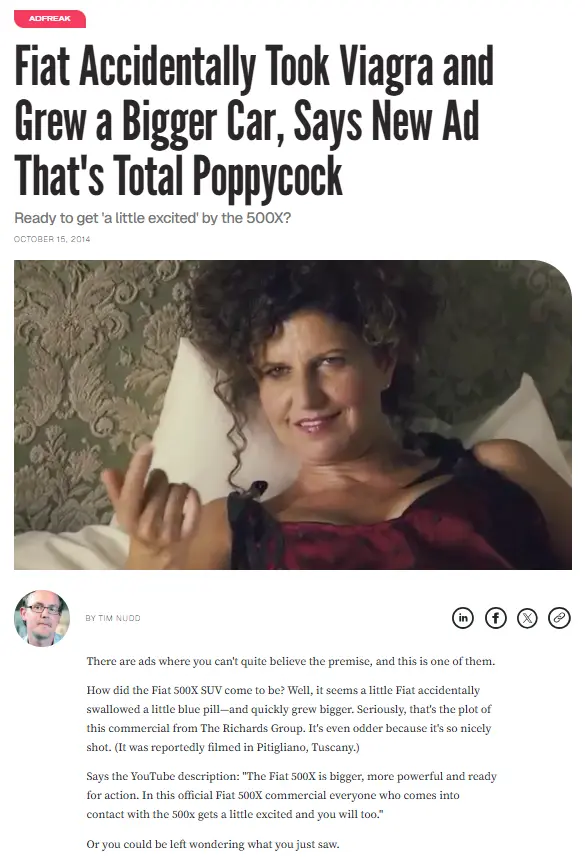Click the YouTube description paragraph
The width and height of the screenshot is (585, 857).
pyautogui.click(x=291, y=795)
